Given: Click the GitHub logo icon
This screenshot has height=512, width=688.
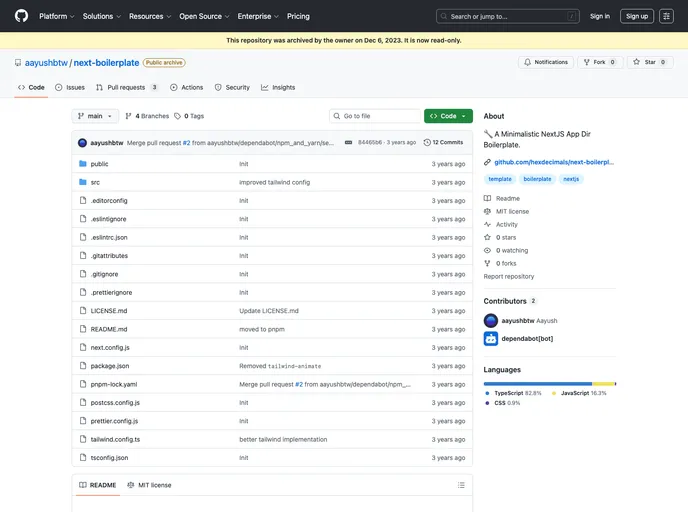Looking at the screenshot, I should click(x=21, y=16).
